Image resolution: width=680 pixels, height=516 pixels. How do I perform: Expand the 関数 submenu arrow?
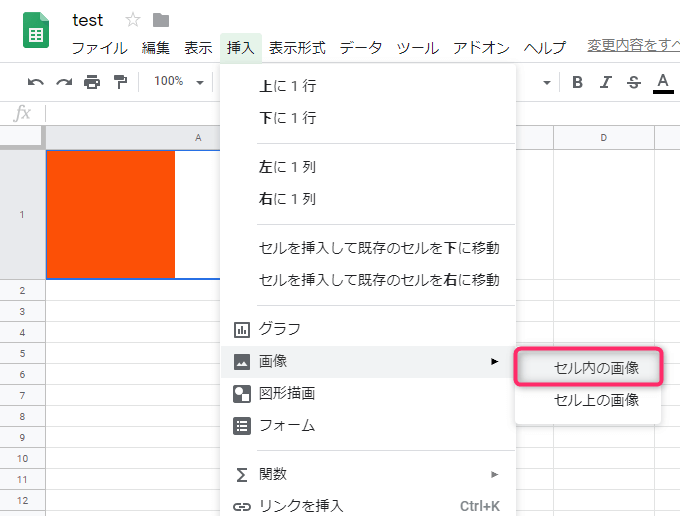pyautogui.click(x=494, y=474)
